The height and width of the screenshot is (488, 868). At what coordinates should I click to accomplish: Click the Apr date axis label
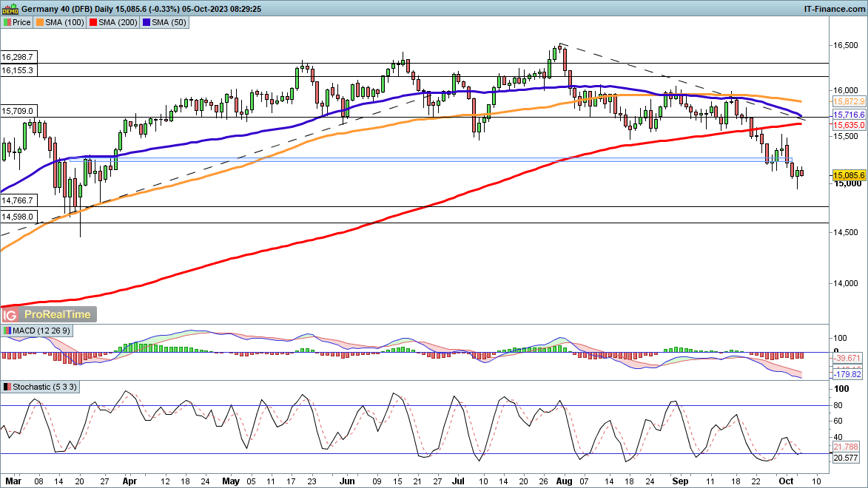pyautogui.click(x=129, y=481)
